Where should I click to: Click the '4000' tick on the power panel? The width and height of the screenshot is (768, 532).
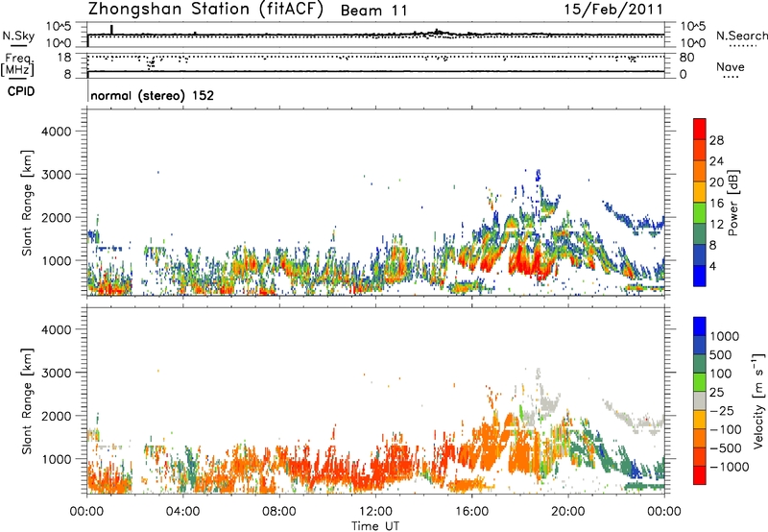56,132
